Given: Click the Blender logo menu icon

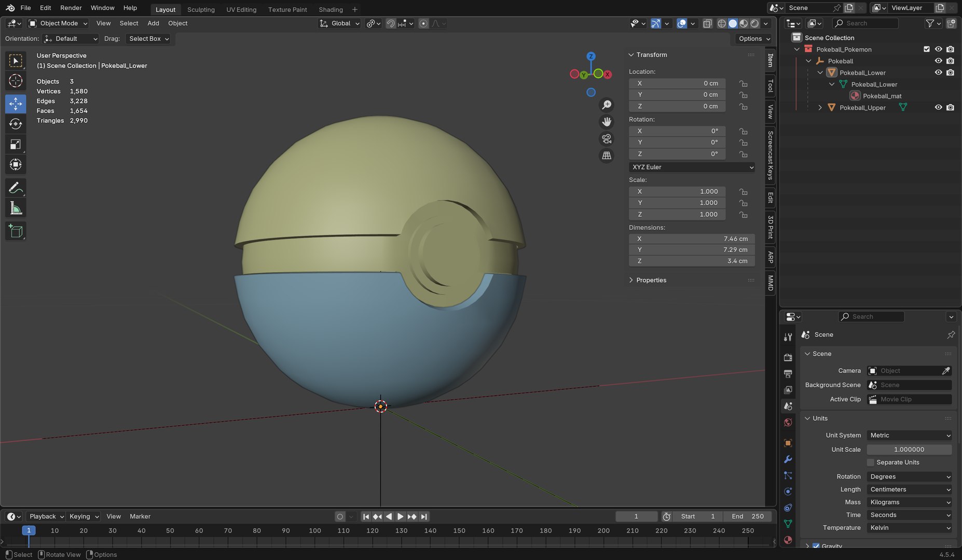Looking at the screenshot, I should [x=10, y=8].
